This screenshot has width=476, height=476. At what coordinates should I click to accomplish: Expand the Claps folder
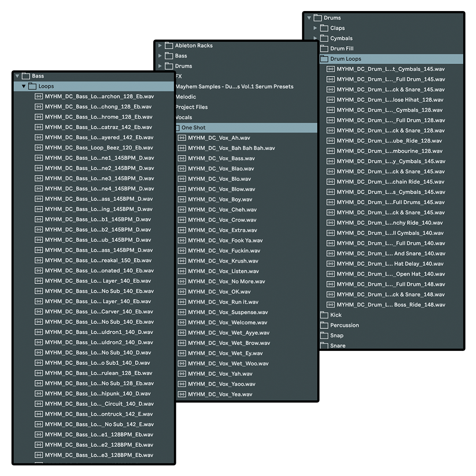tap(315, 28)
